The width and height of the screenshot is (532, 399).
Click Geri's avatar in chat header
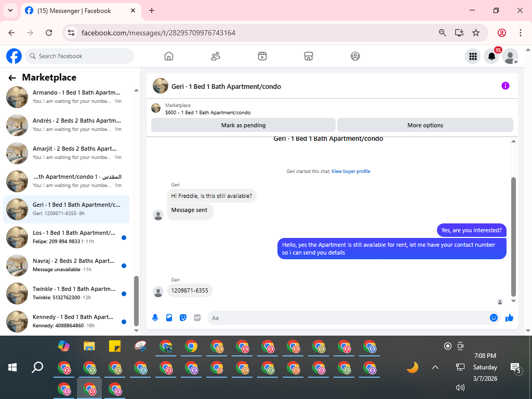[161, 86]
